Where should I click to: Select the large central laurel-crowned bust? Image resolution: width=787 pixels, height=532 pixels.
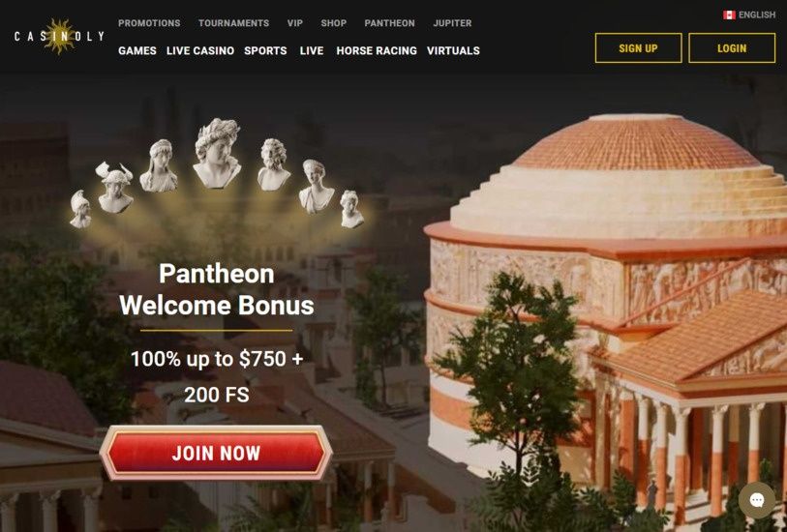[x=218, y=153]
